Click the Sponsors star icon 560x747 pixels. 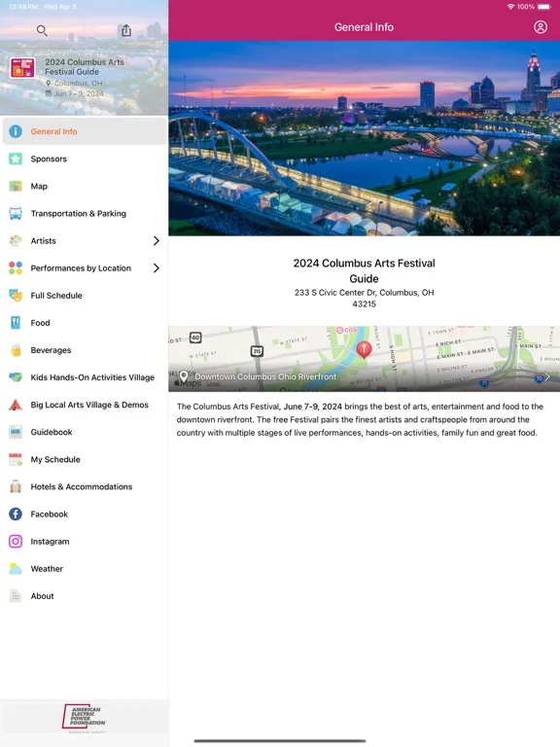(16, 159)
